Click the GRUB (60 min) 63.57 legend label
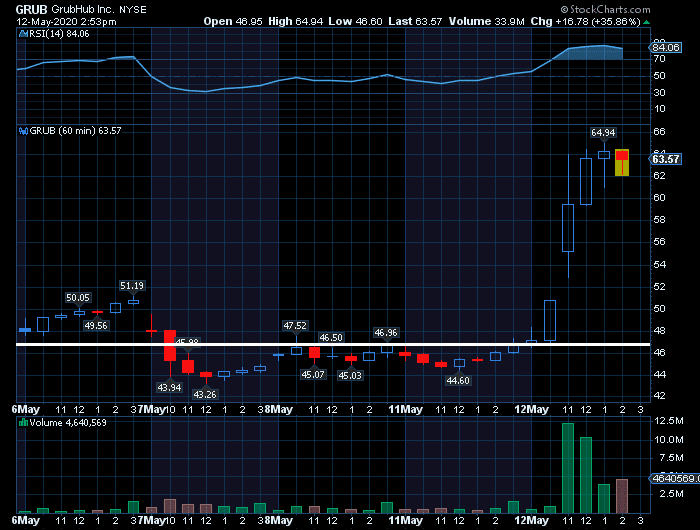Screen dimensions: 700x530 (75, 131)
